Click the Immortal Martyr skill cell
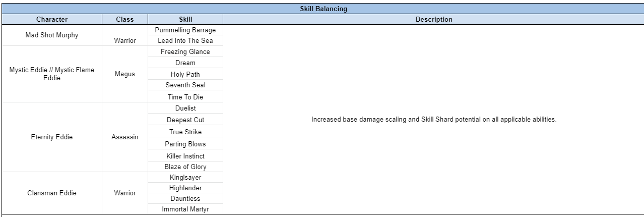Screen dimensions: 644x217 (185, 209)
